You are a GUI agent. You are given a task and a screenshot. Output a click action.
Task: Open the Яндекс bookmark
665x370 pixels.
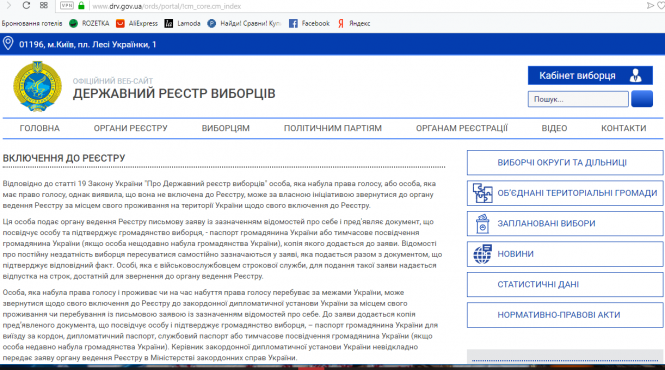point(354,23)
